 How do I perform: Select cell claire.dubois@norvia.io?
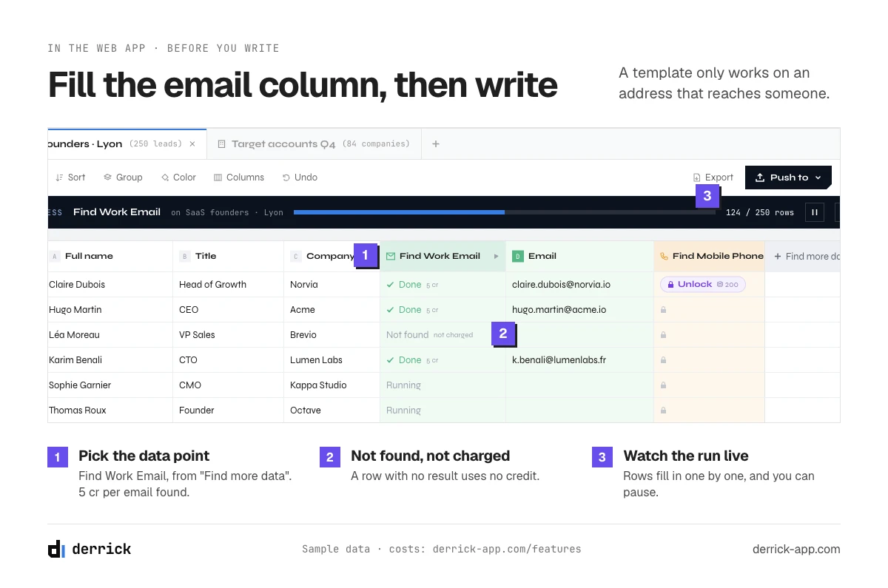pos(579,285)
